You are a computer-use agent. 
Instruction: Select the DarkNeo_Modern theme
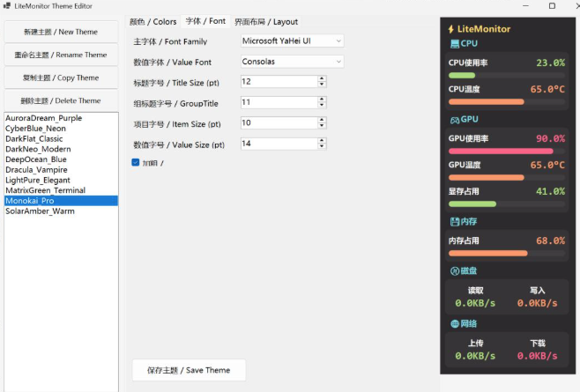pyautogui.click(x=62, y=149)
